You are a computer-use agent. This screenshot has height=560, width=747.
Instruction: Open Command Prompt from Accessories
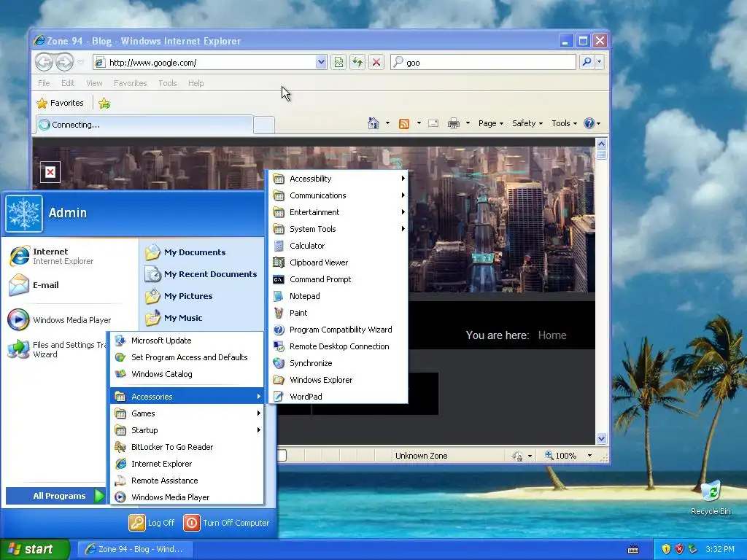coord(338,279)
